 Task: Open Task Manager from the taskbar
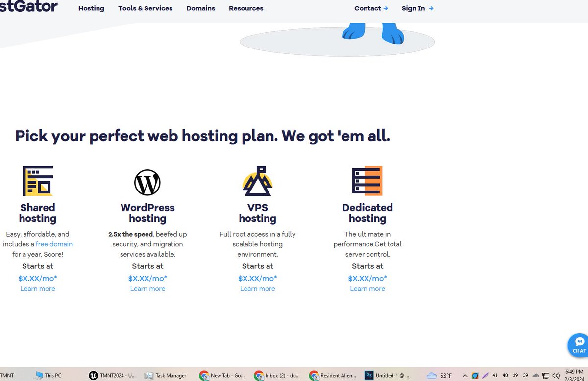(x=166, y=376)
